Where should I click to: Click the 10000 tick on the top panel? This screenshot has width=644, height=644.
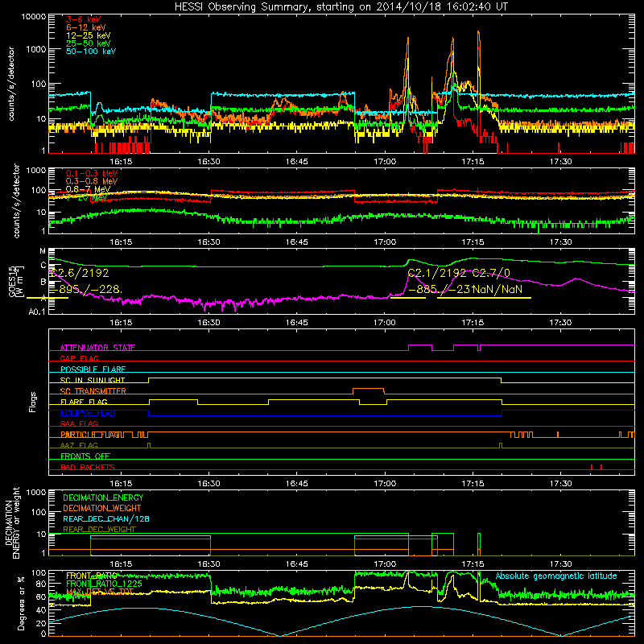click(x=34, y=16)
